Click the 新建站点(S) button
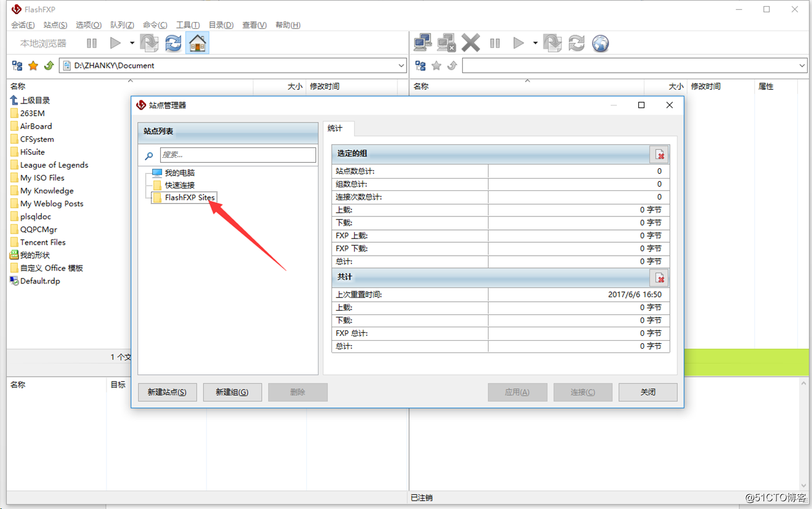 (167, 392)
